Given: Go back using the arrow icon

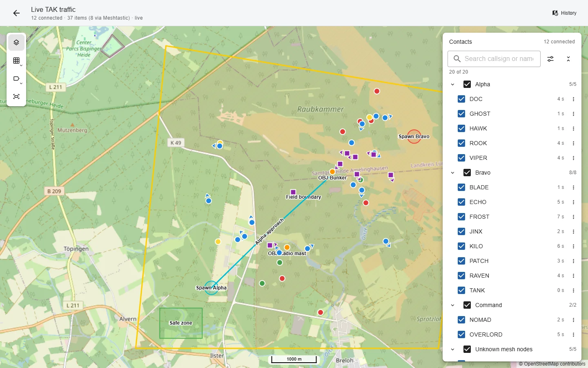Looking at the screenshot, I should pyautogui.click(x=16, y=13).
